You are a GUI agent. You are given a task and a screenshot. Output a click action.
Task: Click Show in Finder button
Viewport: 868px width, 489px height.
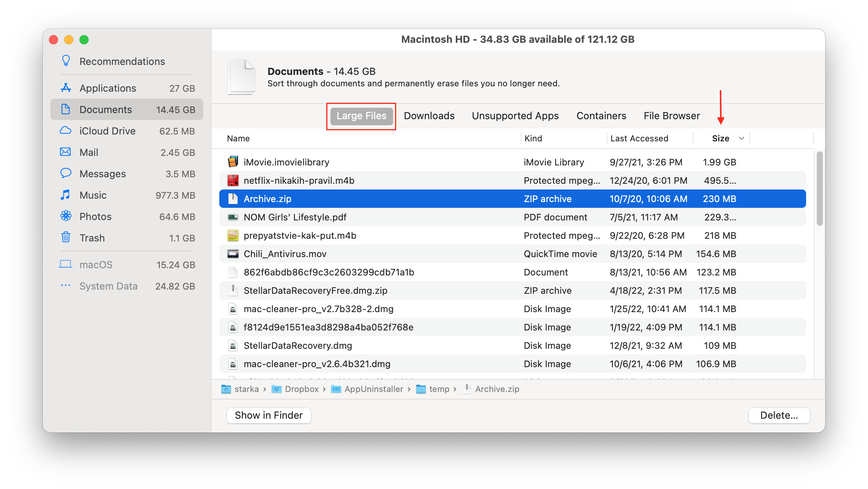268,415
